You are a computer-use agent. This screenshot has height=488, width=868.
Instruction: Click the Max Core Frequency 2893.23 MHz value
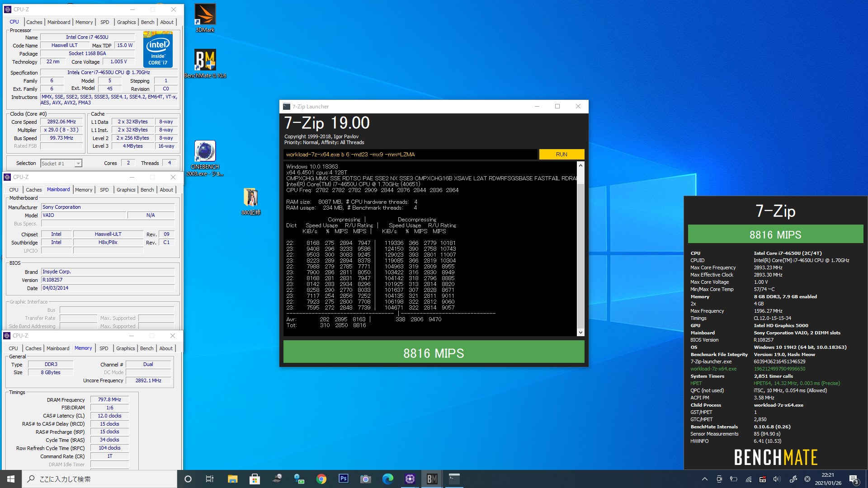point(768,267)
